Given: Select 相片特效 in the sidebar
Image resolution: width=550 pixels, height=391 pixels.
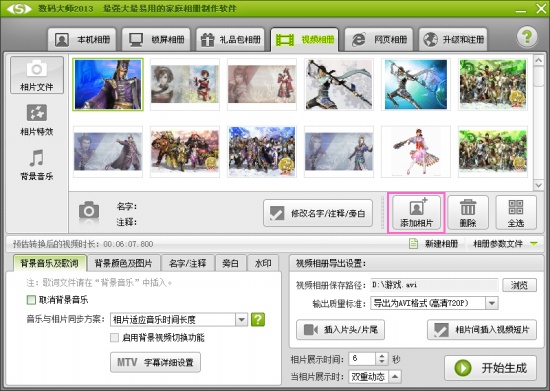Looking at the screenshot, I should [x=37, y=120].
